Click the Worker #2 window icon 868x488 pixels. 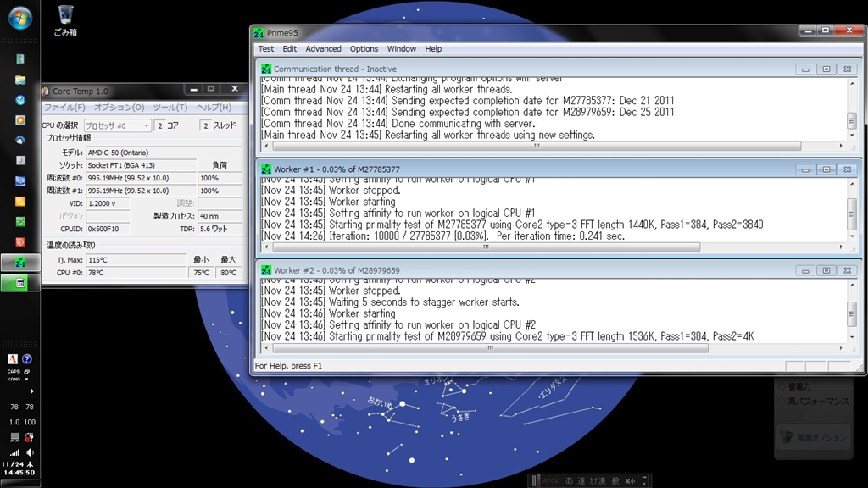point(265,270)
